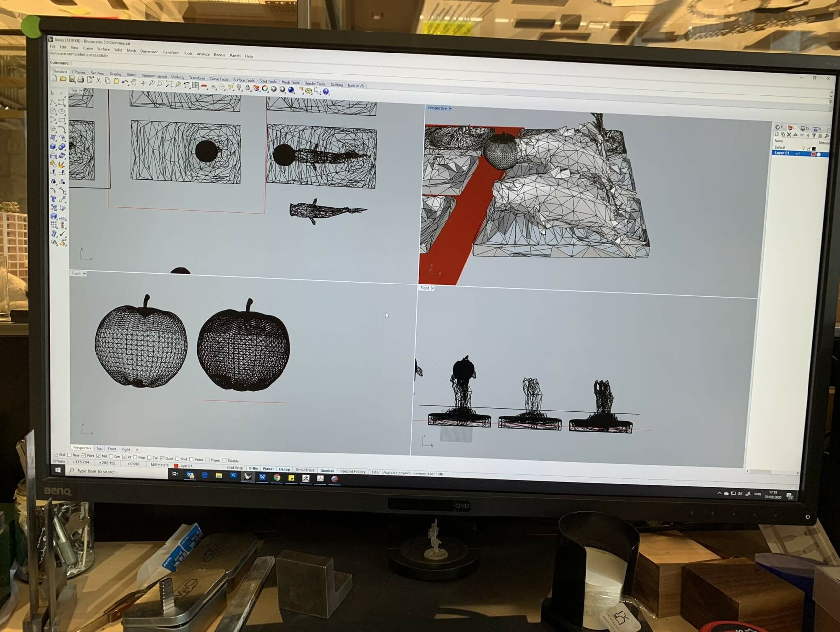Open the Front viewport title dropdown arrow

click(84, 273)
